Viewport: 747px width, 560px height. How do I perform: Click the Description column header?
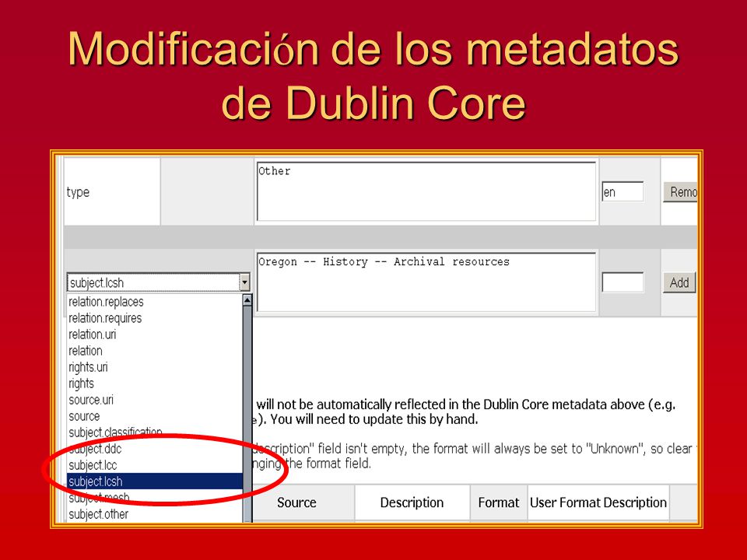pos(412,502)
